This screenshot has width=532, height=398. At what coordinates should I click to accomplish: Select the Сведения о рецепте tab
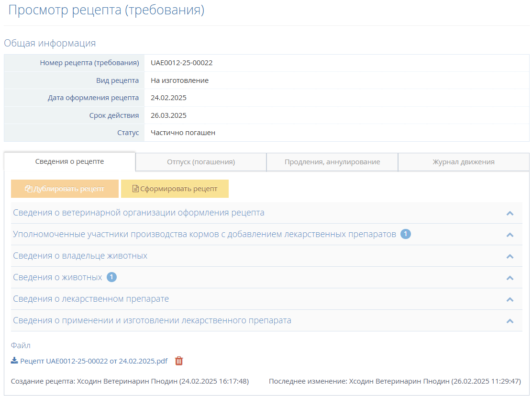click(70, 161)
